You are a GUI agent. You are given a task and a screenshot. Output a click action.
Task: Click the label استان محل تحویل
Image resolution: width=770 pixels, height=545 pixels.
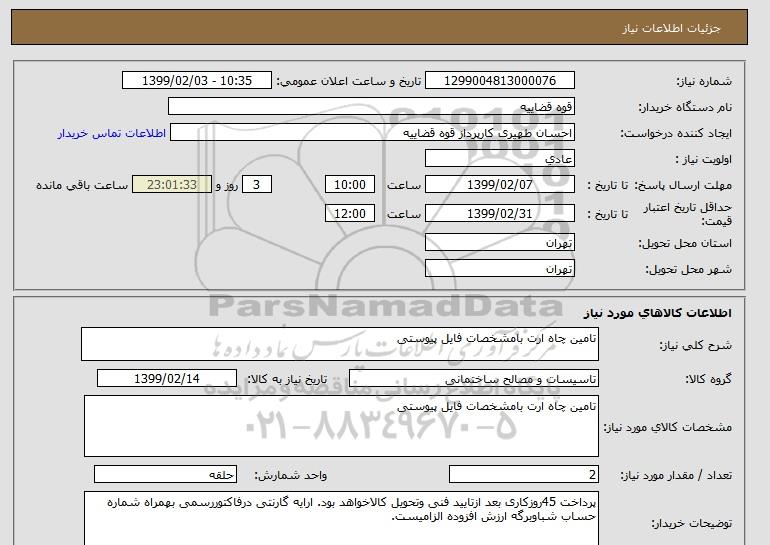[x=685, y=243]
